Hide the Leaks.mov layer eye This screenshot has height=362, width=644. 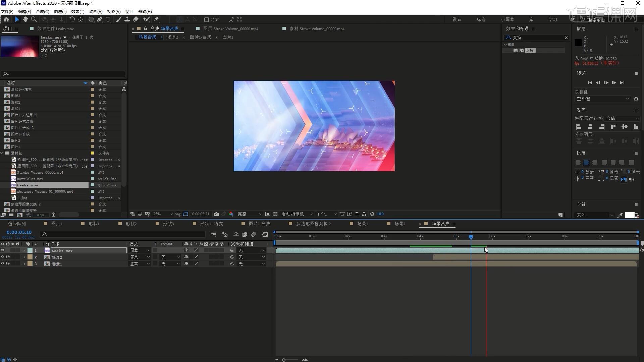[3, 250]
